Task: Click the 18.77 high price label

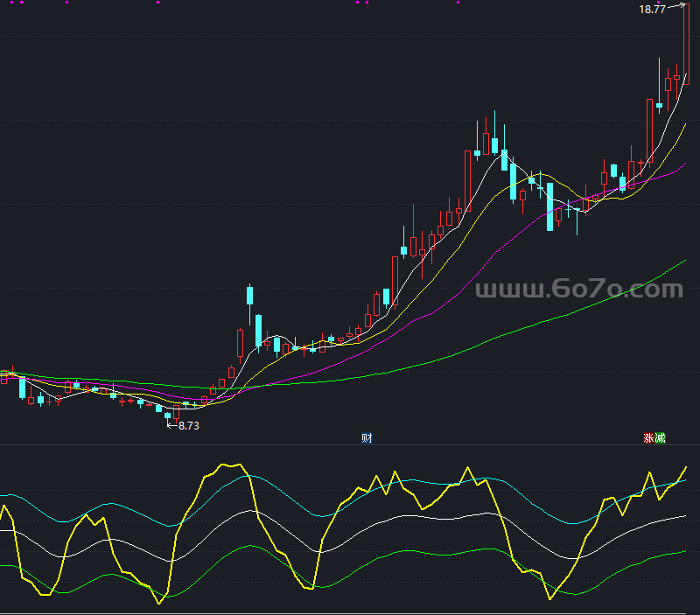Action: coord(652,10)
